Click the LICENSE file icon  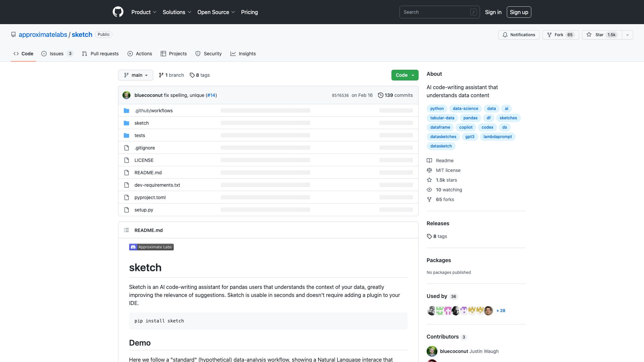pos(126,160)
